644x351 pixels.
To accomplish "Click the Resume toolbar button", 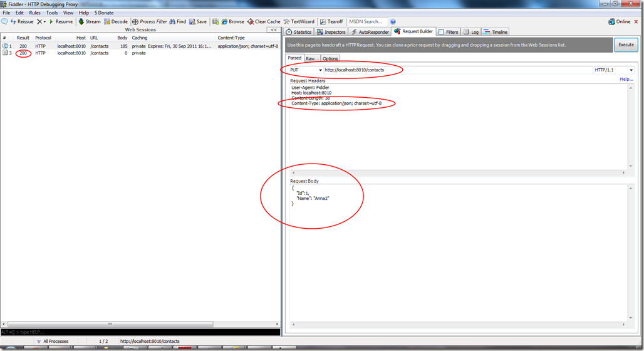I will (61, 21).
